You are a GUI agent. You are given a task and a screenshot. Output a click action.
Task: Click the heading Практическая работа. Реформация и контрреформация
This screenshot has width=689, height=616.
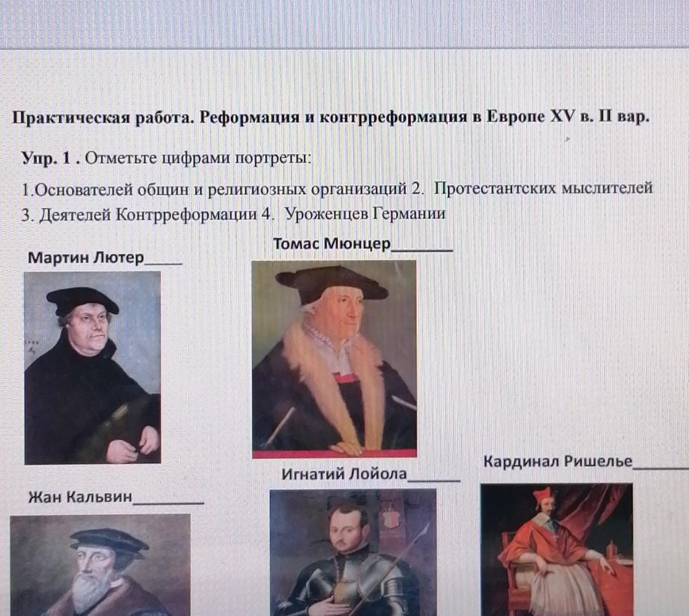(x=331, y=118)
